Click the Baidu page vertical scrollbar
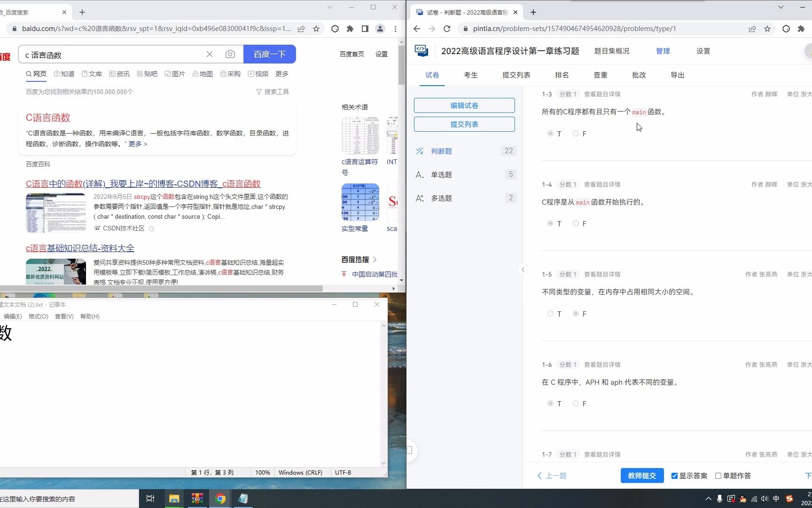This screenshot has width=812, height=508. coord(401,66)
